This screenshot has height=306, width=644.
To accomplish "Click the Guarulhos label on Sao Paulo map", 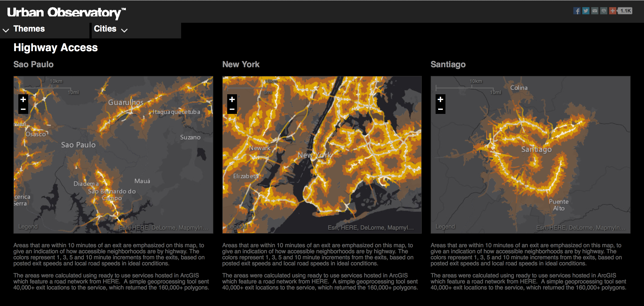I will 126,102.
